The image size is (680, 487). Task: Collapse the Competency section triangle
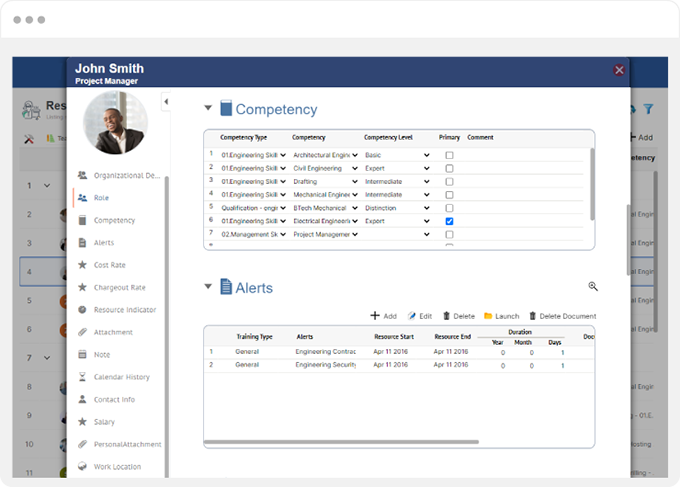click(x=208, y=108)
